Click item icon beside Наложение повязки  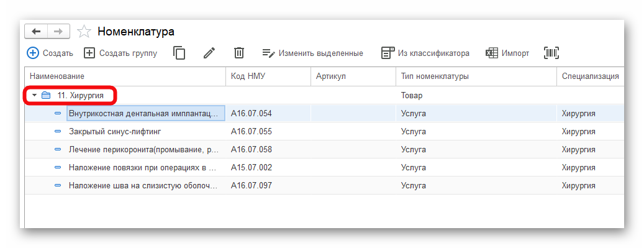pos(58,168)
